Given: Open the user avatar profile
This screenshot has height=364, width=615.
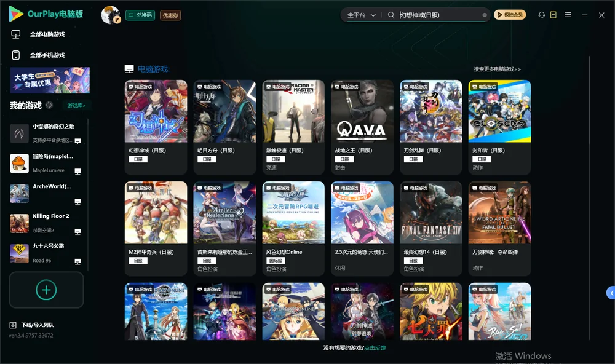Looking at the screenshot, I should tap(110, 15).
